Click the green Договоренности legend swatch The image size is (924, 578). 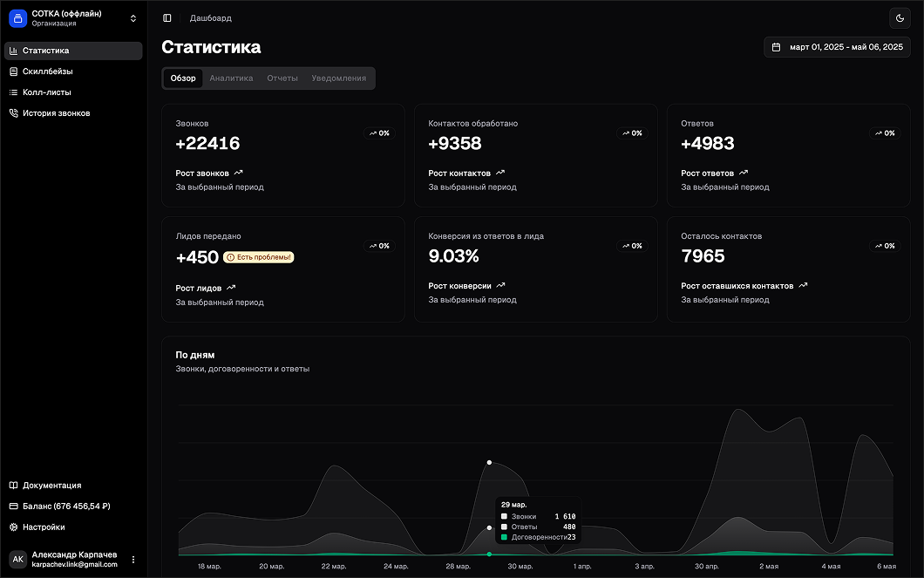coord(504,537)
